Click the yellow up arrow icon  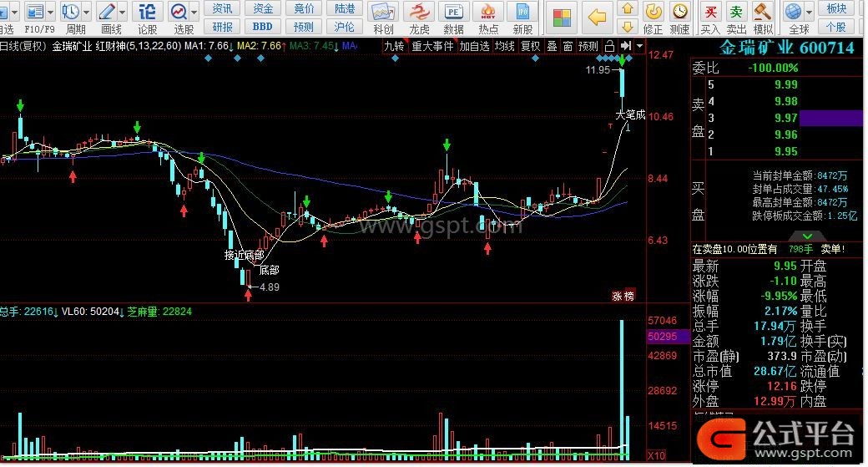pos(628,9)
